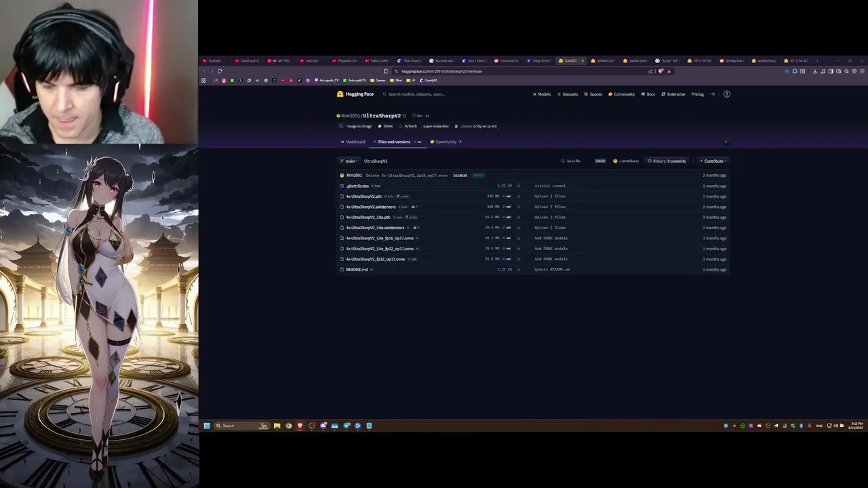Reload the page with browser refresh icon
Screen dimensions: 868x488
pos(220,71)
